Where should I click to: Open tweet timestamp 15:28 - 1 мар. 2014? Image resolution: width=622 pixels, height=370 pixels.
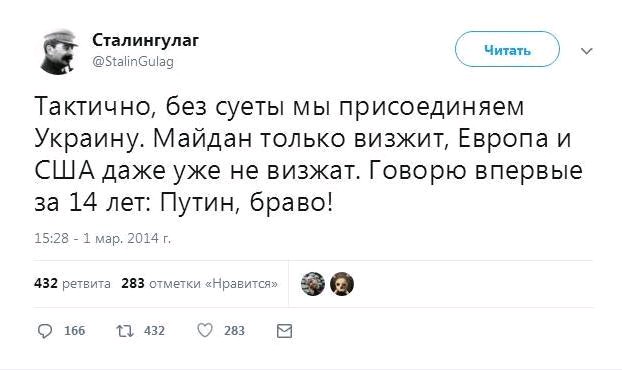(x=103, y=238)
